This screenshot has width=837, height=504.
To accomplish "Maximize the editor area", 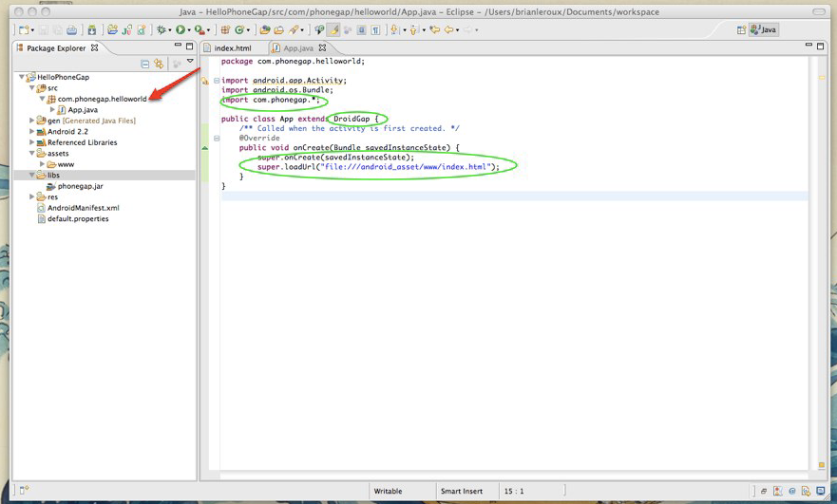I will pyautogui.click(x=821, y=47).
